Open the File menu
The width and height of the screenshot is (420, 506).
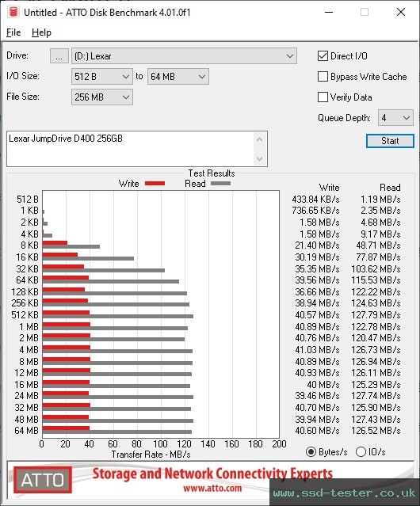[x=13, y=32]
